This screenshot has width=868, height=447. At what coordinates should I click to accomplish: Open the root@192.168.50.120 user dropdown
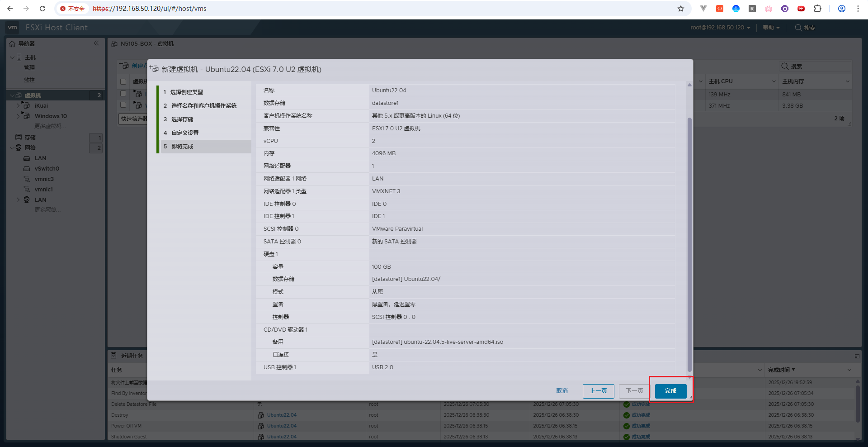pyautogui.click(x=720, y=28)
